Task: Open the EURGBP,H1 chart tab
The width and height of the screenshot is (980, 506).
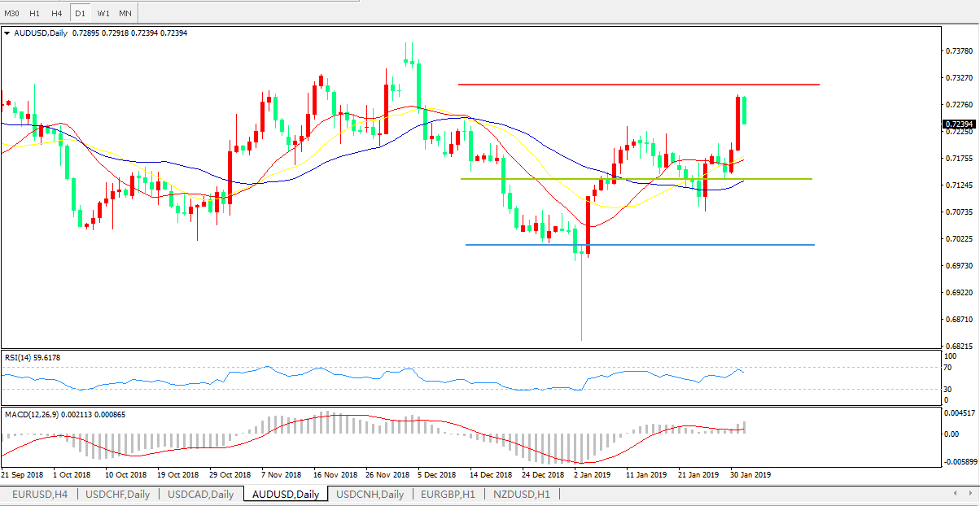Action: (x=448, y=495)
